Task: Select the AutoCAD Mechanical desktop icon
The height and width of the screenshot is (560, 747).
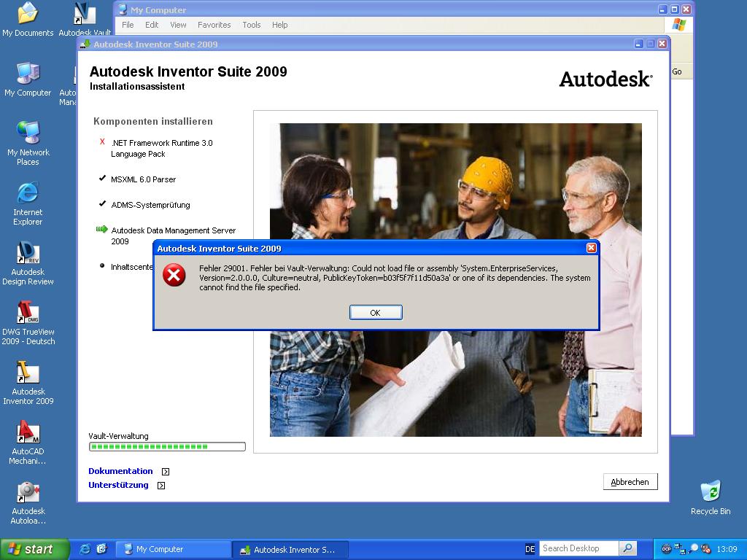Action: (x=28, y=443)
